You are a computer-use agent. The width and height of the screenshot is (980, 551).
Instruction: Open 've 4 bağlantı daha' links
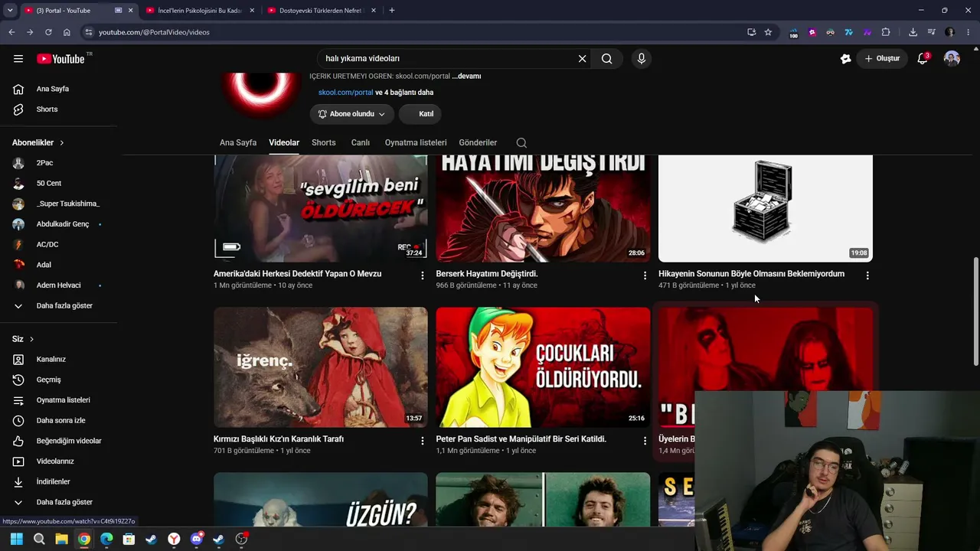(x=404, y=93)
